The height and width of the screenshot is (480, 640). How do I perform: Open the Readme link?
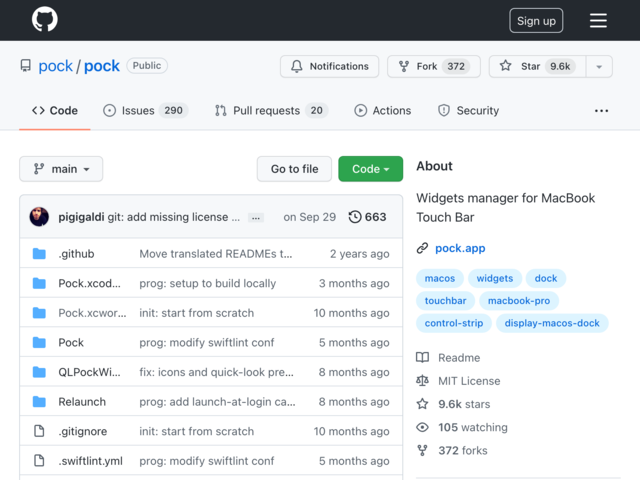448,358
